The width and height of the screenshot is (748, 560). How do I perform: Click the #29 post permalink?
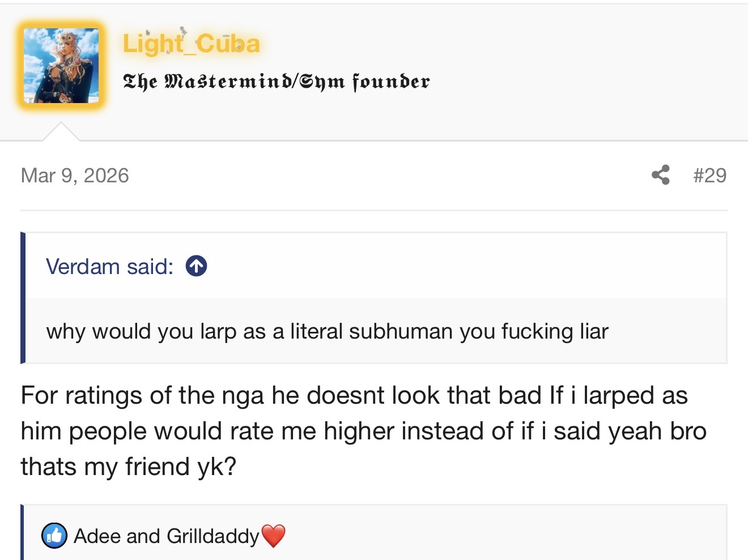tap(709, 175)
